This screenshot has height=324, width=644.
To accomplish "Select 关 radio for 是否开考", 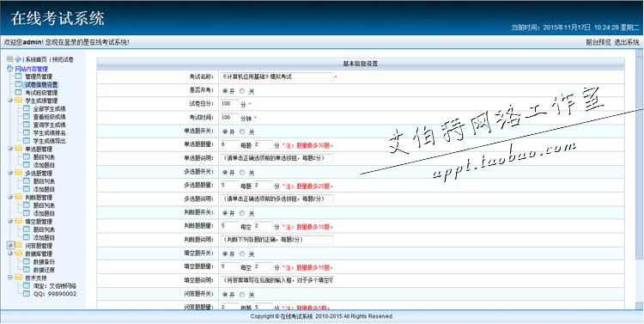I will coord(242,91).
